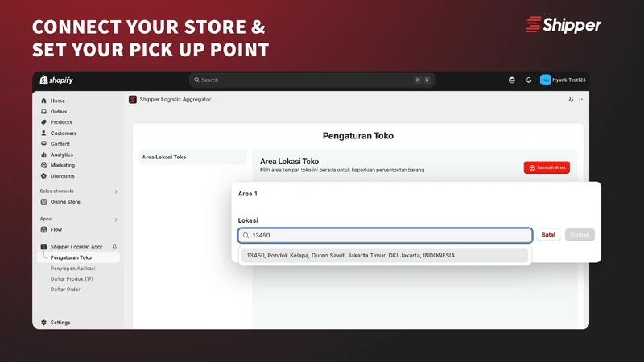Screen dimensions: 644x362
Task: Click the Customers person icon
Action: coord(43,134)
